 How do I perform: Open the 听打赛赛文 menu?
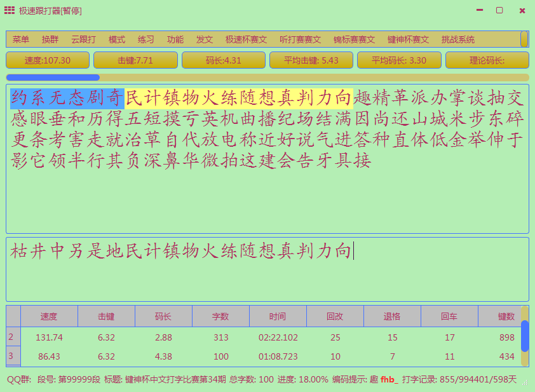tap(301, 39)
